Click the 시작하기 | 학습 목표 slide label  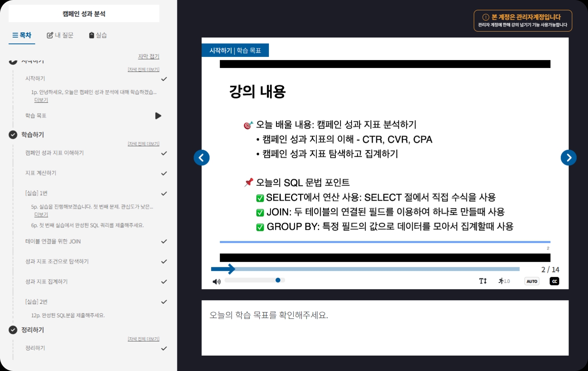pyautogui.click(x=235, y=50)
